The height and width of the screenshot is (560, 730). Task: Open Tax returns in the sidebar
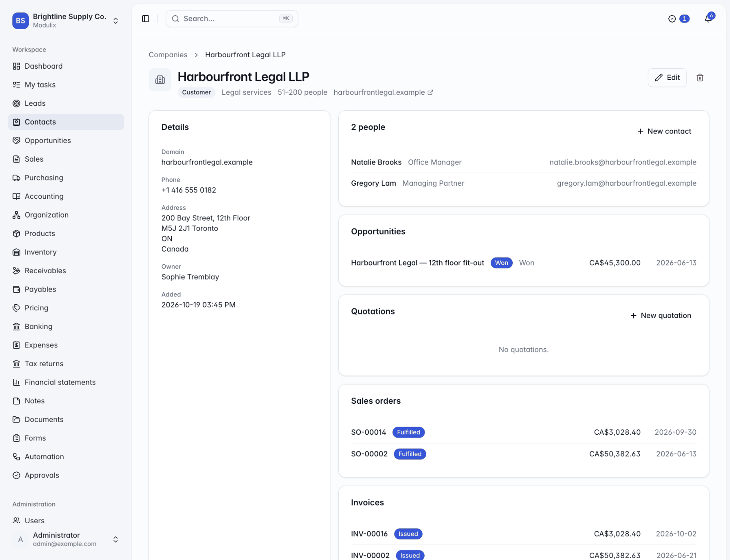click(66, 364)
